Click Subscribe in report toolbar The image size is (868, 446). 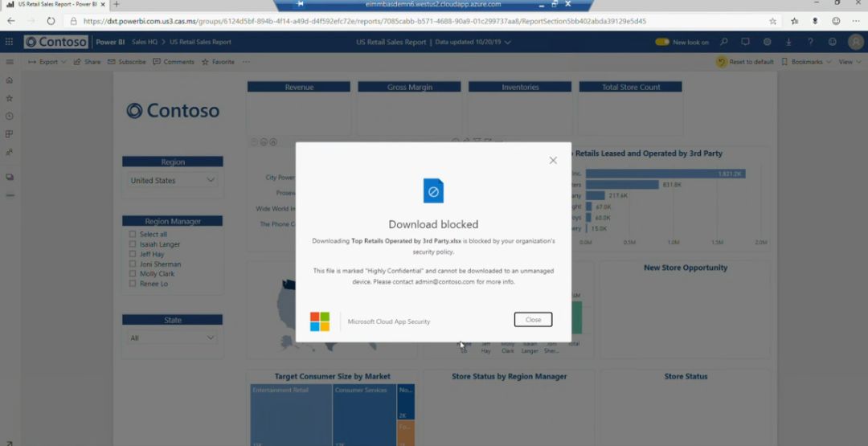(x=127, y=62)
